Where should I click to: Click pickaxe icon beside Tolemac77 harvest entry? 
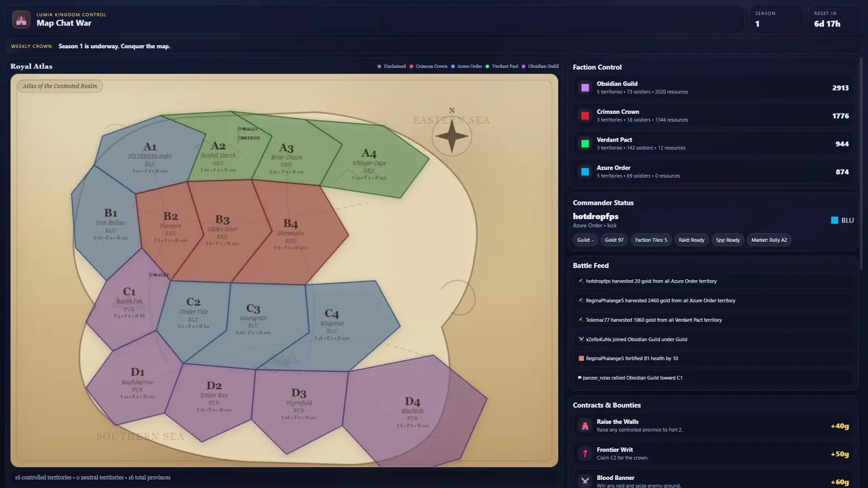[581, 320]
